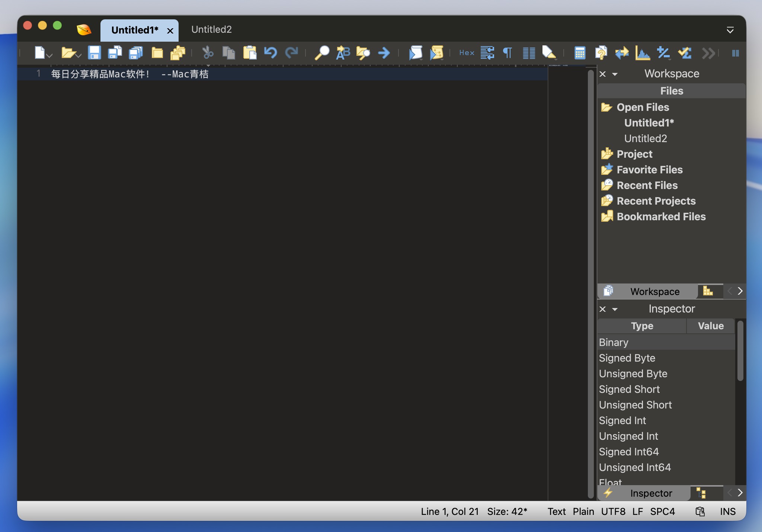Select the Inspector bottom tab
Viewport: 762px width, 532px height.
point(651,493)
